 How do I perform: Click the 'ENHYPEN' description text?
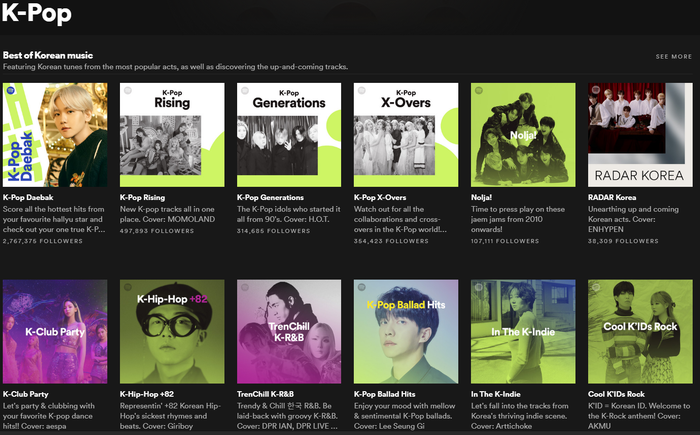pyautogui.click(x=606, y=230)
